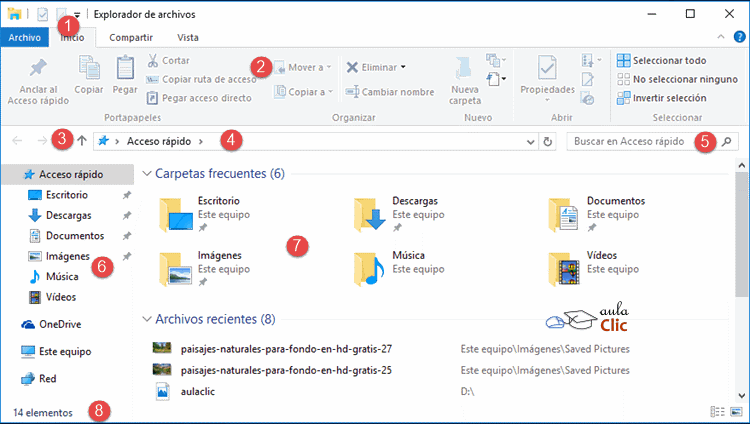750x424 pixels.
Task: Switch to details view icon in status bar
Action: click(x=717, y=412)
